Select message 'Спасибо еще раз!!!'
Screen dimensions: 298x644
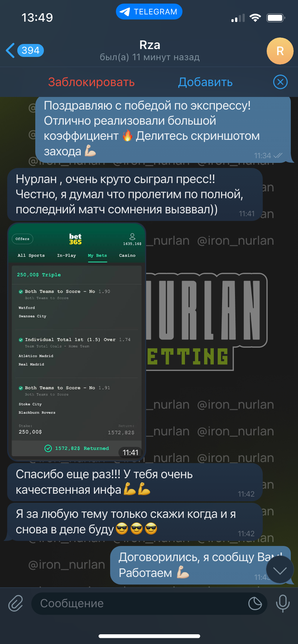pyautogui.click(x=135, y=482)
